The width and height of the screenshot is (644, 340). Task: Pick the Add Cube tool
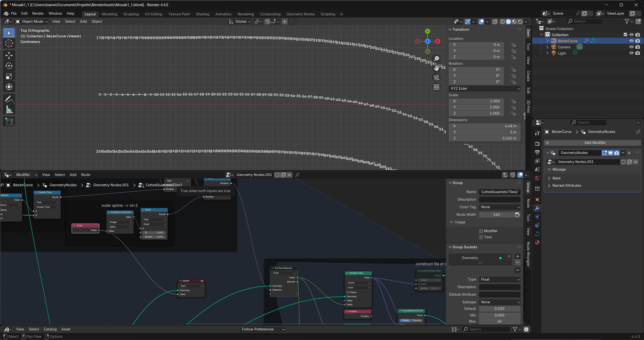click(x=9, y=122)
